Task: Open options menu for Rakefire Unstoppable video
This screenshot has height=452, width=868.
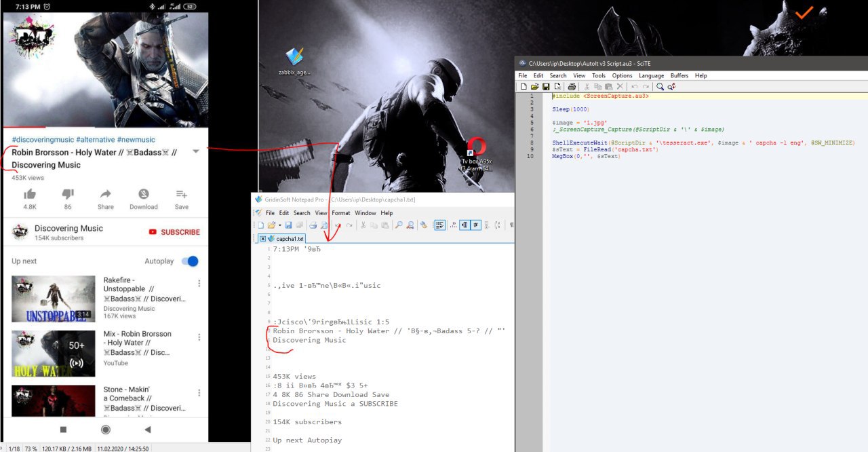Action: (199, 283)
